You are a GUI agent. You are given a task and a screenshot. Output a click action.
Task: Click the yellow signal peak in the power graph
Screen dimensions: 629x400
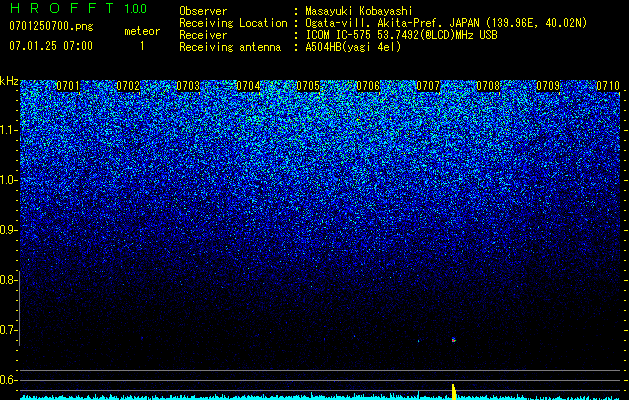454,392
